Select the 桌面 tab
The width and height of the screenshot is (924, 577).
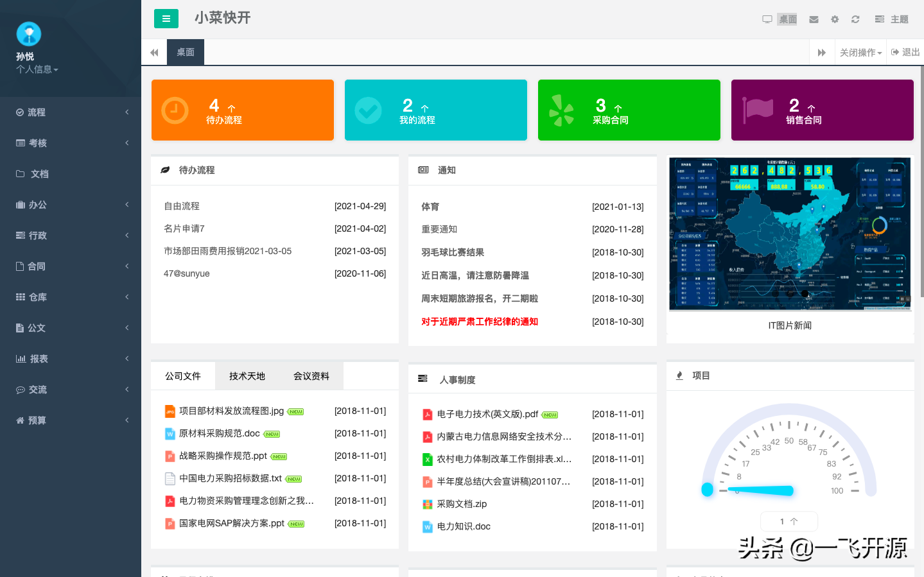[186, 52]
